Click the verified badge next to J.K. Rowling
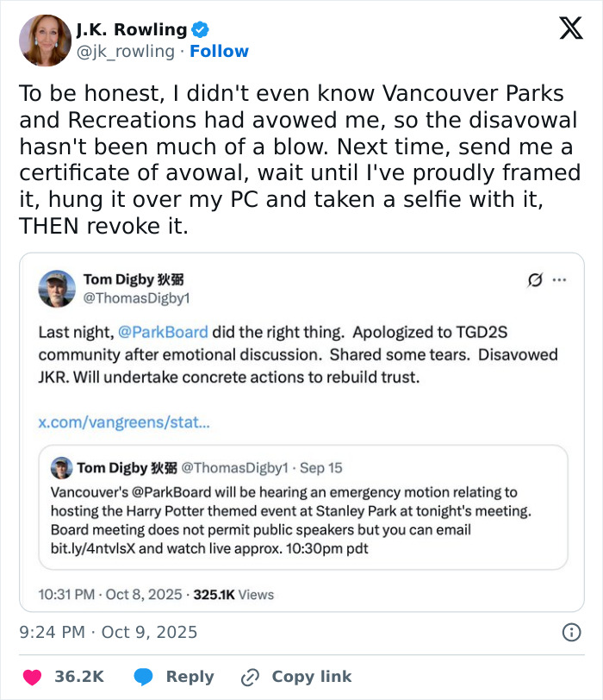Image resolution: width=603 pixels, height=700 pixels. [x=200, y=27]
